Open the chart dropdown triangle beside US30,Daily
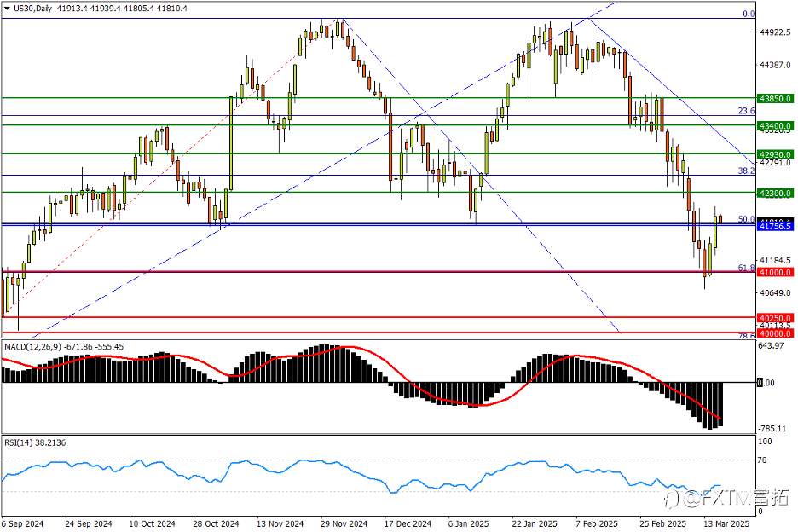Screen dimensions: 798x532 (x=7, y=9)
